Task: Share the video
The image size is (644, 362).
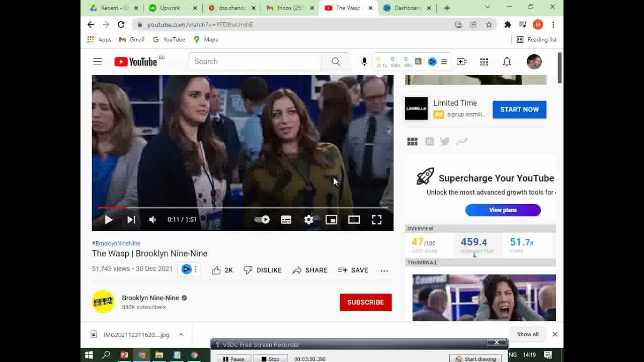Action: click(309, 270)
